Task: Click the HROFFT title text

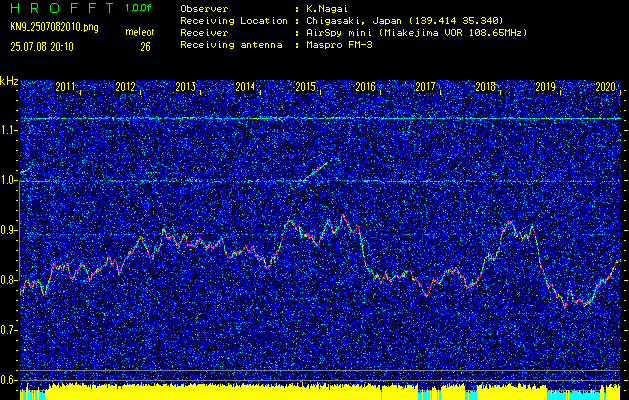Action: click(x=62, y=8)
